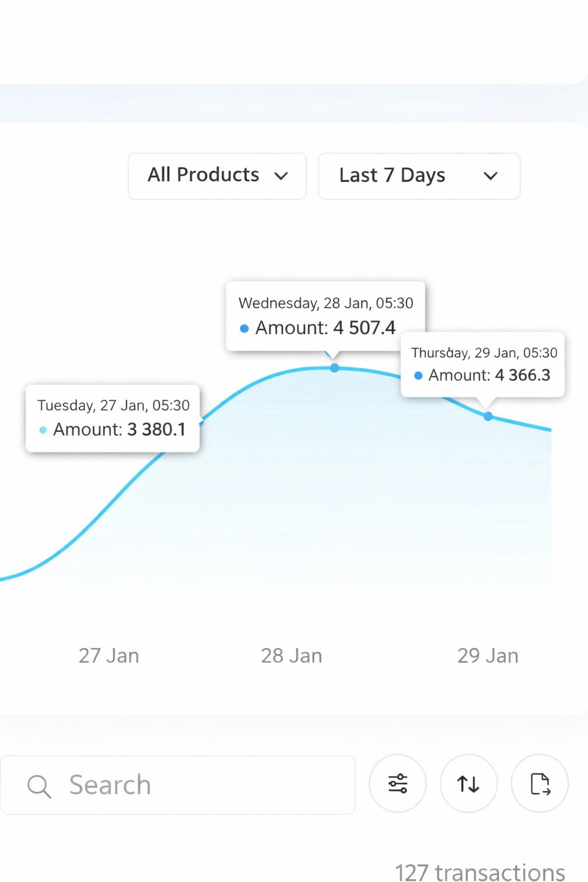Select the 28 Jan data point on chart

click(x=334, y=367)
